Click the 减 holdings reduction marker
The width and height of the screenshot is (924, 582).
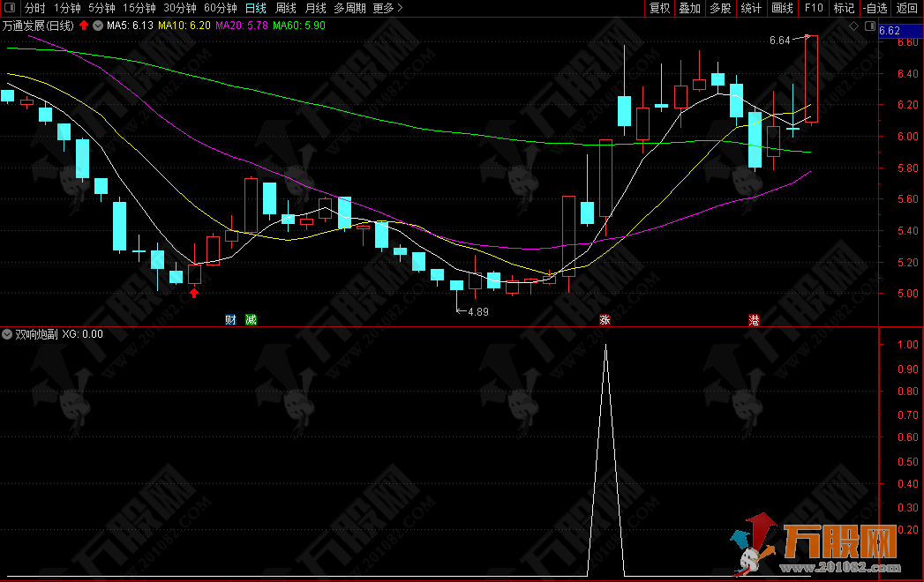click(x=251, y=320)
